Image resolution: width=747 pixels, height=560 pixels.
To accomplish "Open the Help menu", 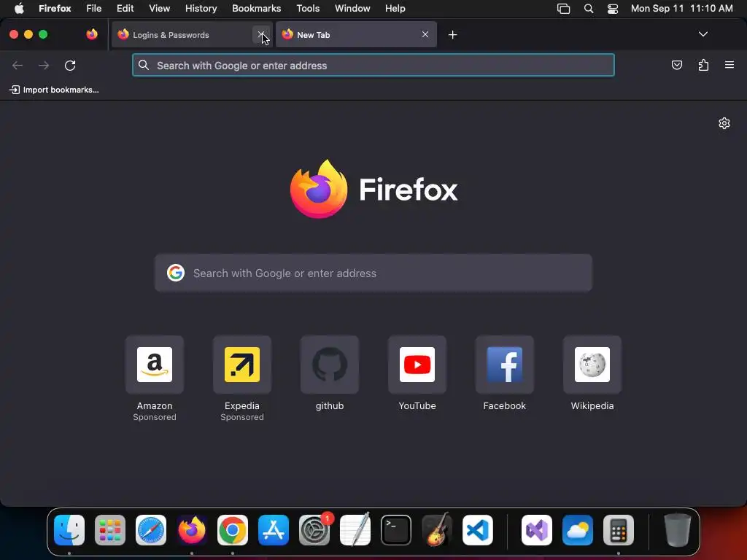I will 395,9.
